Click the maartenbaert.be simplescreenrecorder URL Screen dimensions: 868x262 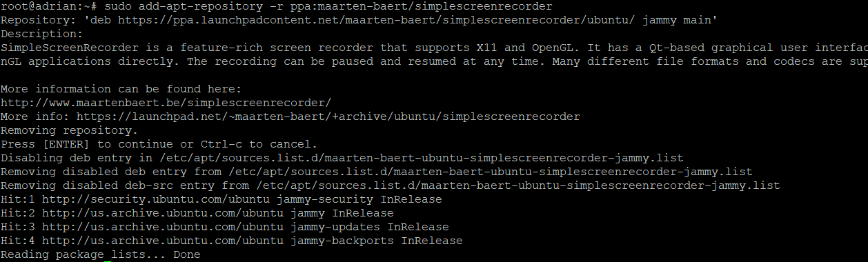coord(166,103)
